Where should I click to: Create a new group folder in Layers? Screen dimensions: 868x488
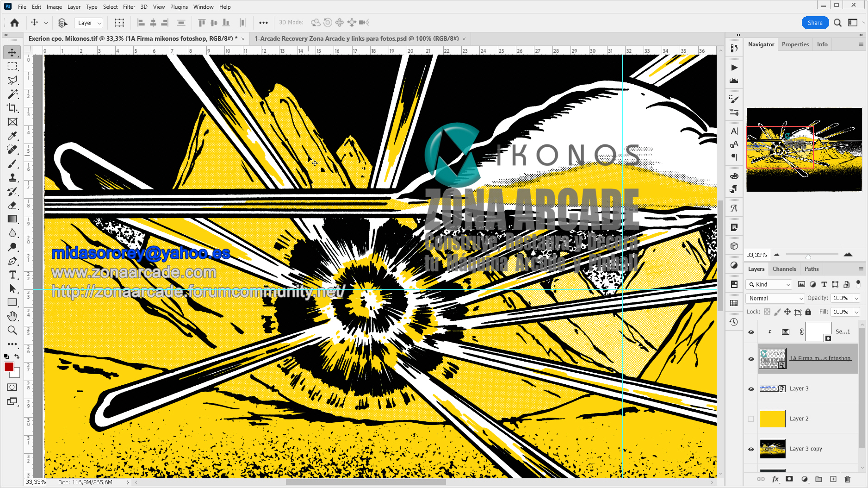click(x=818, y=479)
